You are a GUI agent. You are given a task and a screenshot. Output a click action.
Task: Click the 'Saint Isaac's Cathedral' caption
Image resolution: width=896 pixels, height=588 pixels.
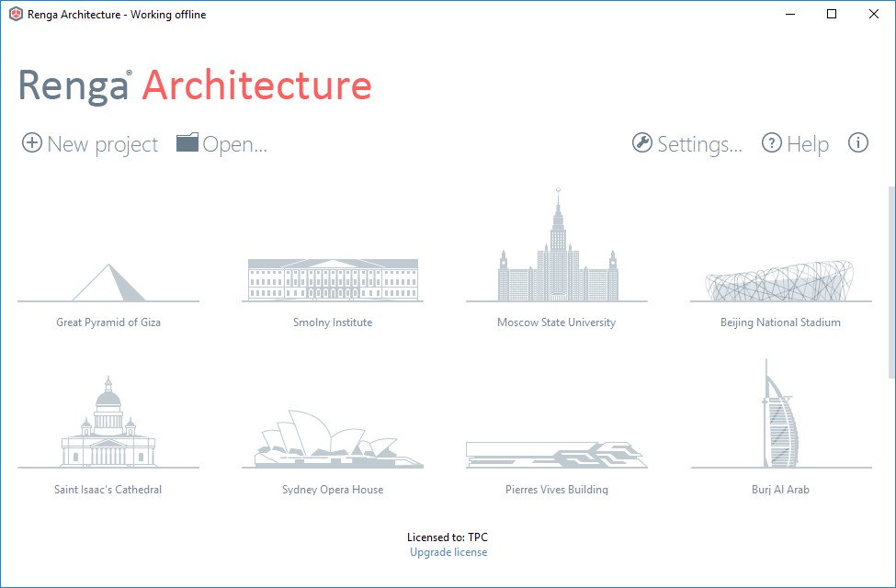point(108,490)
